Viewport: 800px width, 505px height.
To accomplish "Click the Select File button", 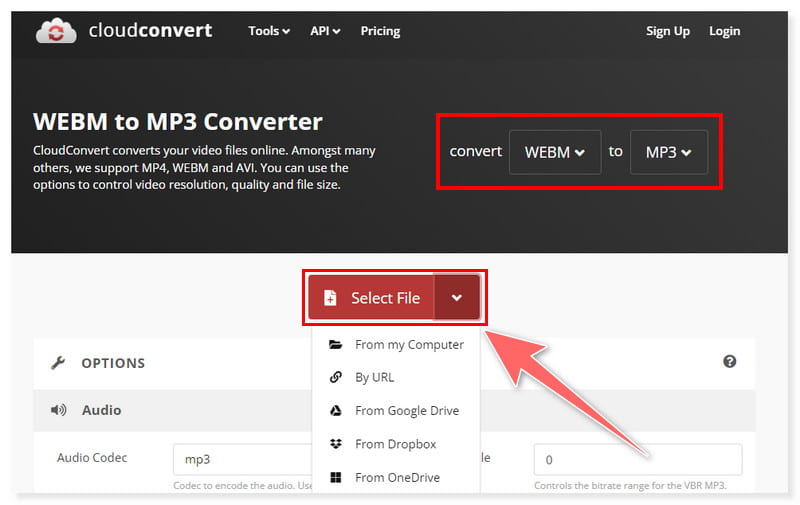I will pos(371,297).
